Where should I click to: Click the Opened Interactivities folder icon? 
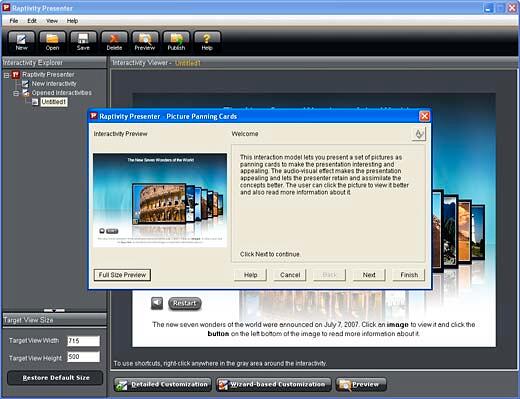click(x=26, y=92)
